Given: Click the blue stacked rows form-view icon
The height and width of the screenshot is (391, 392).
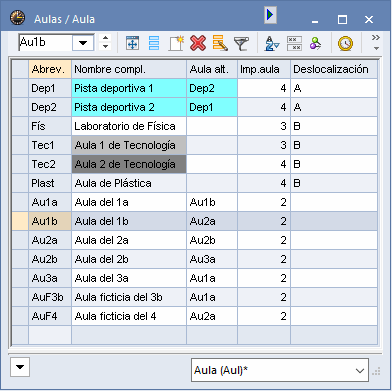Looking at the screenshot, I should (154, 43).
